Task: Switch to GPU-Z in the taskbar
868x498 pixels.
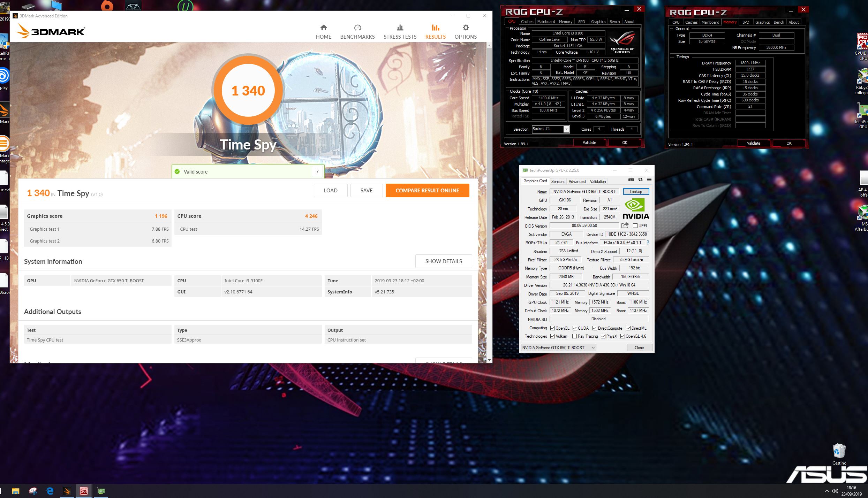Action: [x=101, y=491]
